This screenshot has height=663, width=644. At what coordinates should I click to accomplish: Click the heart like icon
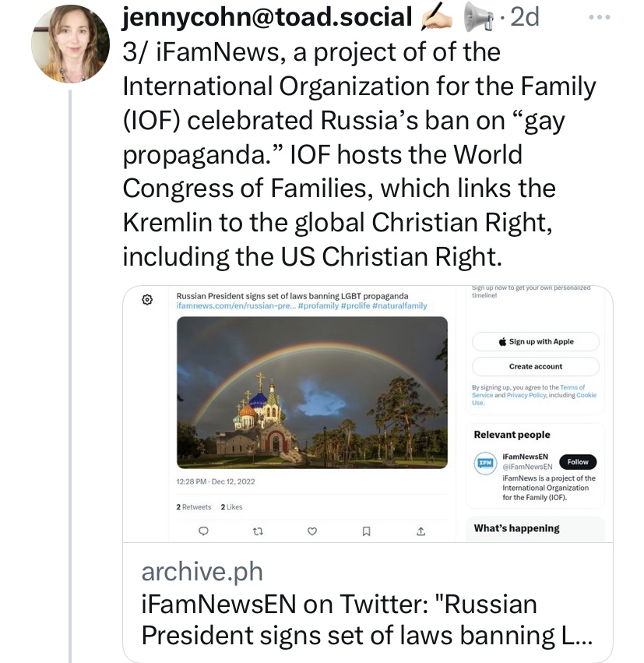(x=312, y=531)
